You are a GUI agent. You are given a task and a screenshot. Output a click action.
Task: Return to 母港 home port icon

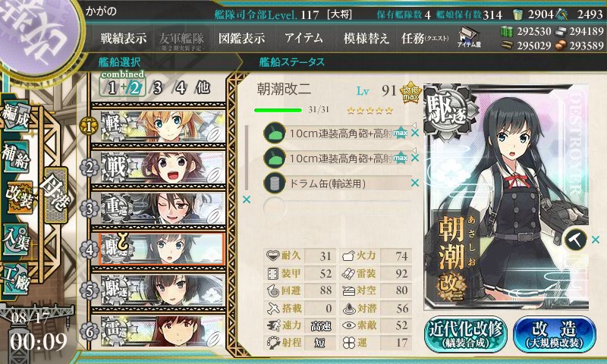(x=55, y=195)
